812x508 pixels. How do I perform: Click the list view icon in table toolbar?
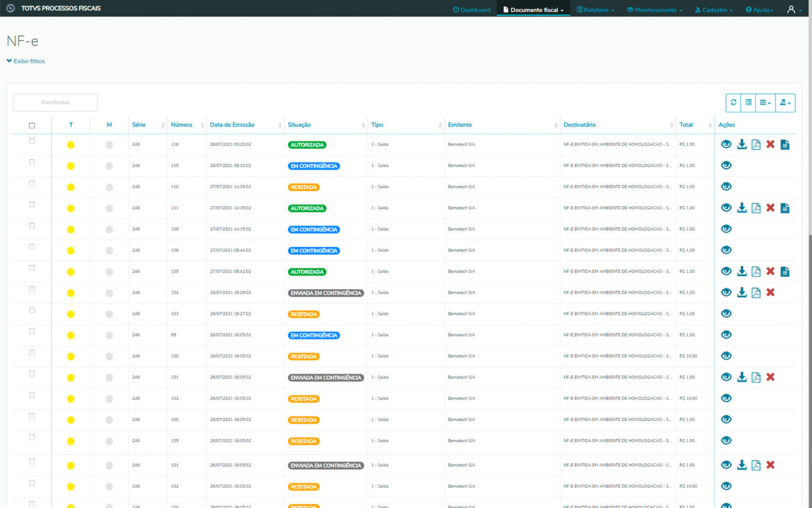coord(748,103)
